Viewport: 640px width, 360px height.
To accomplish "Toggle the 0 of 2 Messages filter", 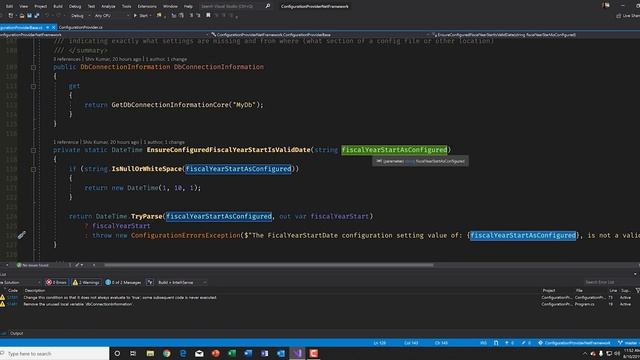I will (x=123, y=282).
